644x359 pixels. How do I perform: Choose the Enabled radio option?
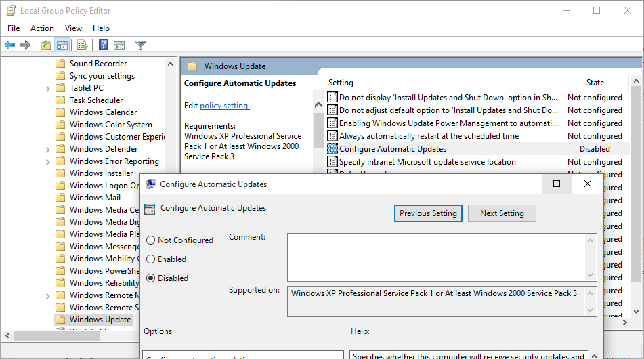[150, 259]
